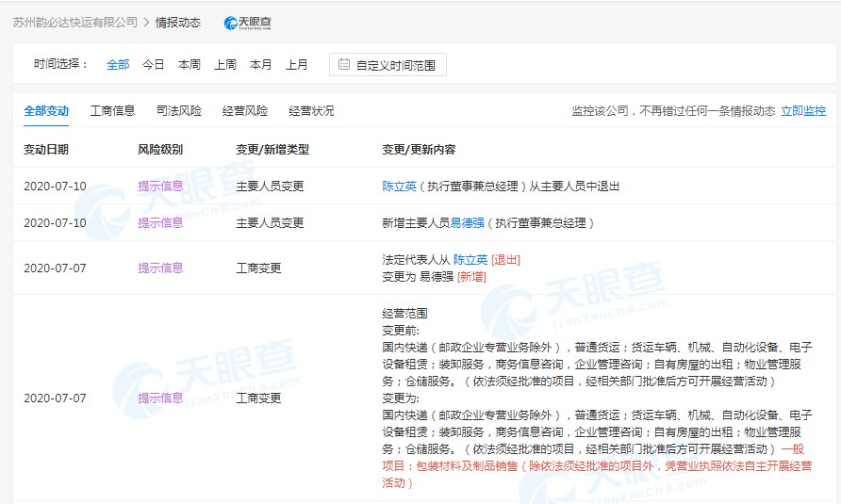Open the 苏州韵必达快运有限公司 breadcrumb link
The height and width of the screenshot is (504, 841).
pyautogui.click(x=75, y=23)
